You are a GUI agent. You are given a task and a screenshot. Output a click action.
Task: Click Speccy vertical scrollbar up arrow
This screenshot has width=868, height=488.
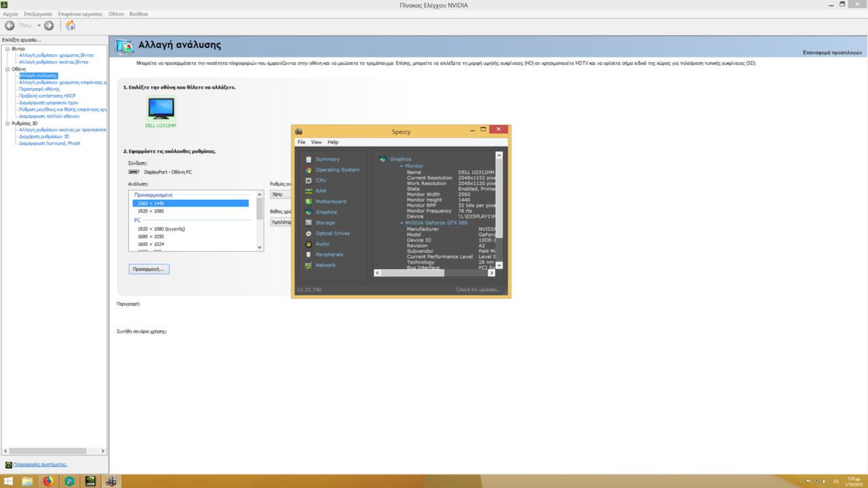click(499, 155)
